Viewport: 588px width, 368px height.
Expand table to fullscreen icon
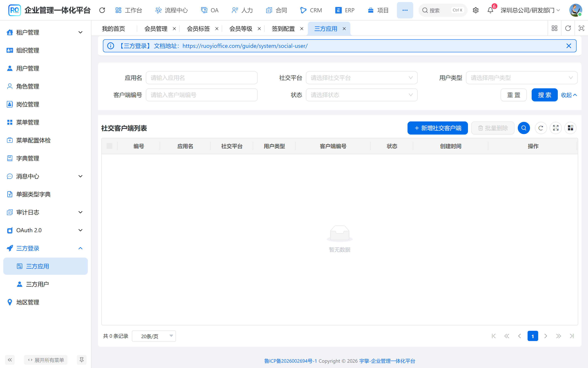[x=556, y=128]
